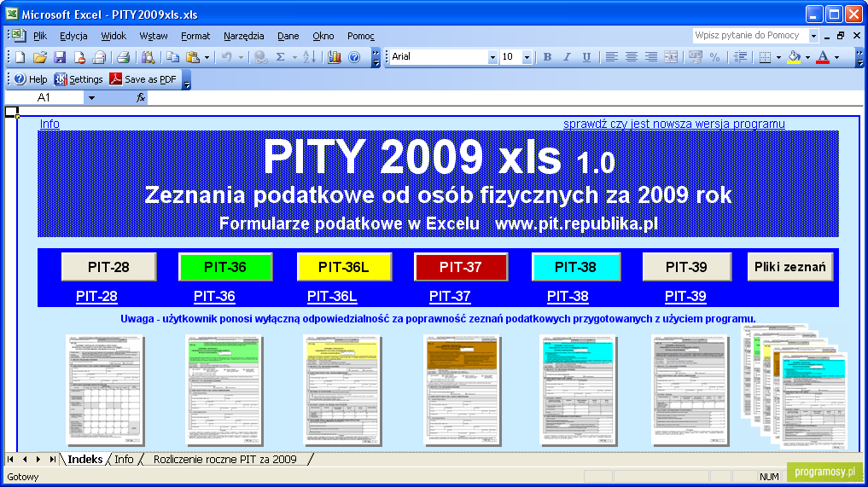The width and height of the screenshot is (868, 487).
Task: Open the Font size 10 dropdown
Action: click(x=527, y=57)
